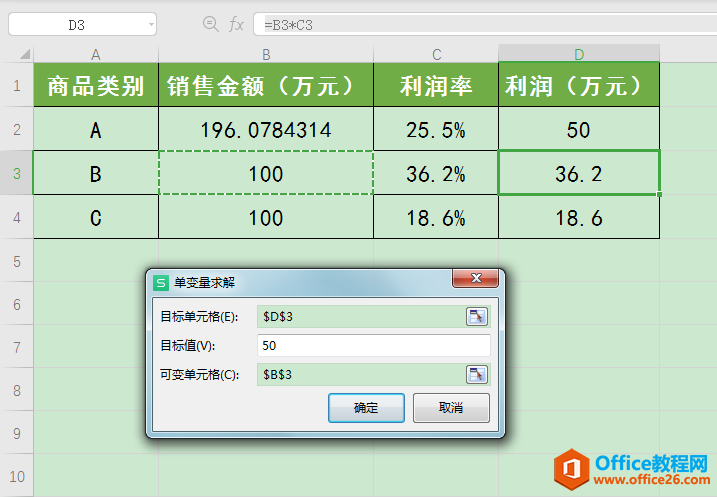
Task: Click the WPS icon in dialog title
Action: pos(161,282)
